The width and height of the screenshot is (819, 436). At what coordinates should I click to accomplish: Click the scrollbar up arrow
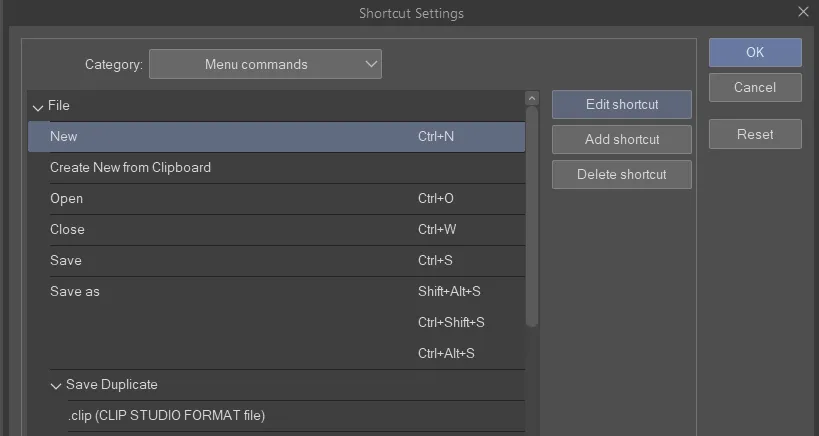(532, 99)
